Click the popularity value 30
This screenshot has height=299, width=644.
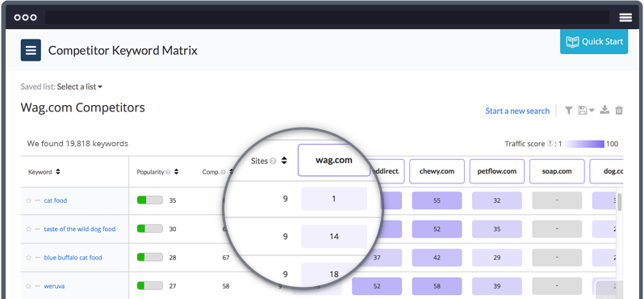pos(173,229)
